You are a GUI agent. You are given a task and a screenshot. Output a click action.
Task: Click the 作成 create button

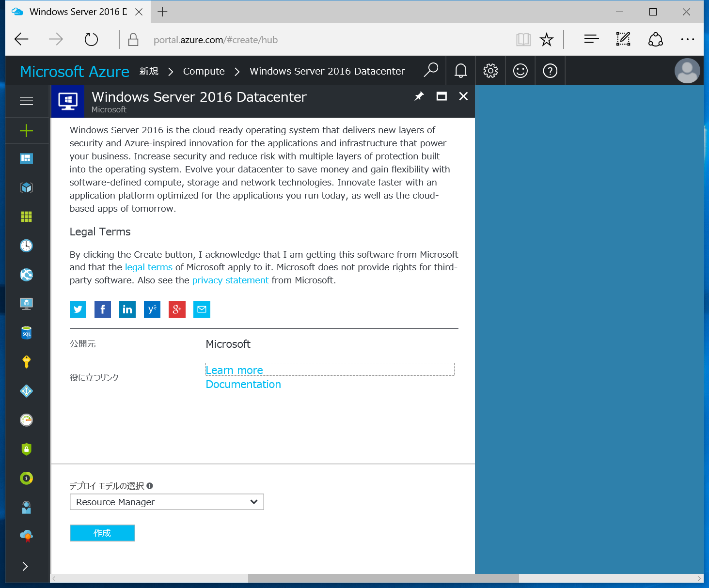tap(102, 533)
